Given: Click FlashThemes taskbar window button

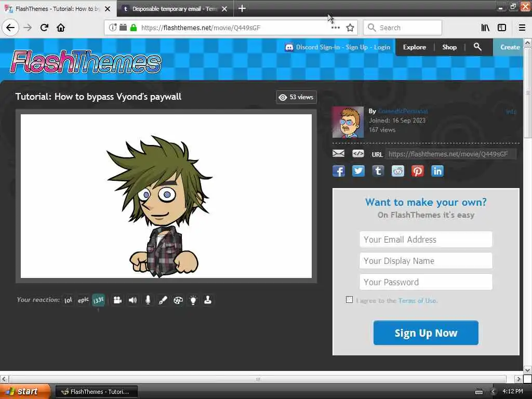Looking at the screenshot, I should coord(96,392).
